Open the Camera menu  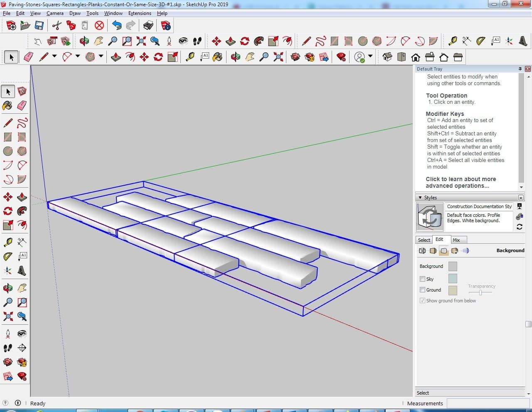point(55,13)
